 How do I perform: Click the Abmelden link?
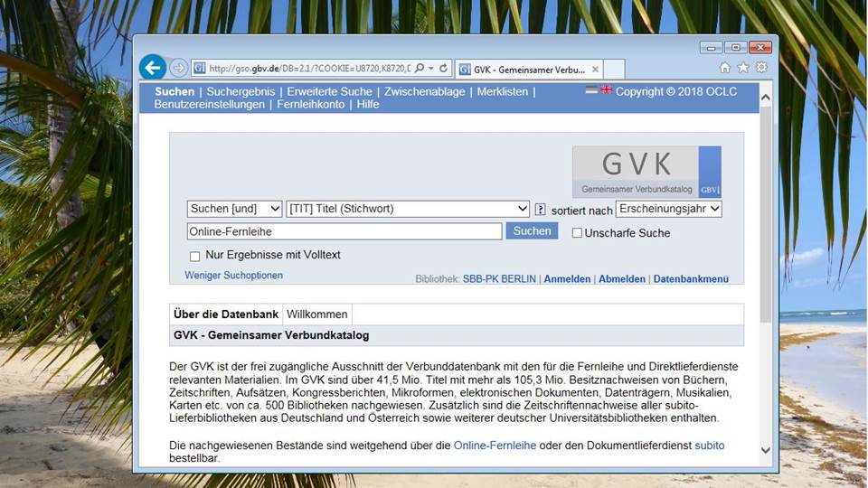[622, 279]
